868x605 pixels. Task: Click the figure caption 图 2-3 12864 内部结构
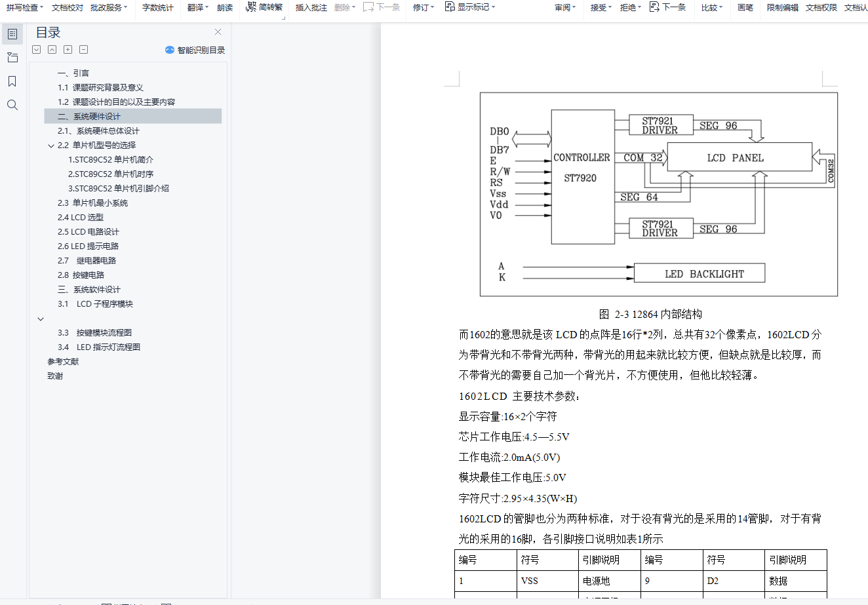[650, 314]
